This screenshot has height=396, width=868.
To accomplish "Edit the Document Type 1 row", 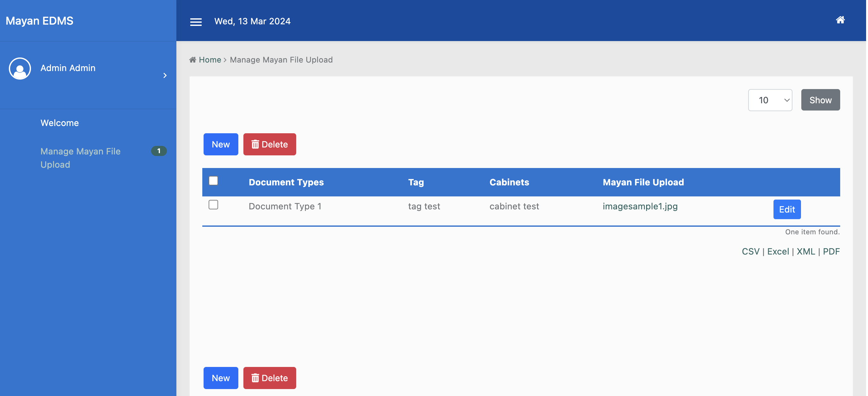I will pos(787,209).
